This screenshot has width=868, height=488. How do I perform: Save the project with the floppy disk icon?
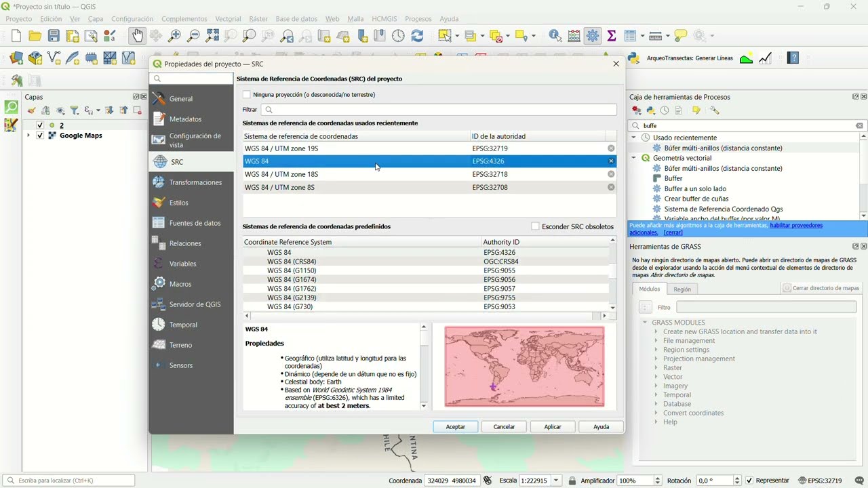click(x=54, y=36)
